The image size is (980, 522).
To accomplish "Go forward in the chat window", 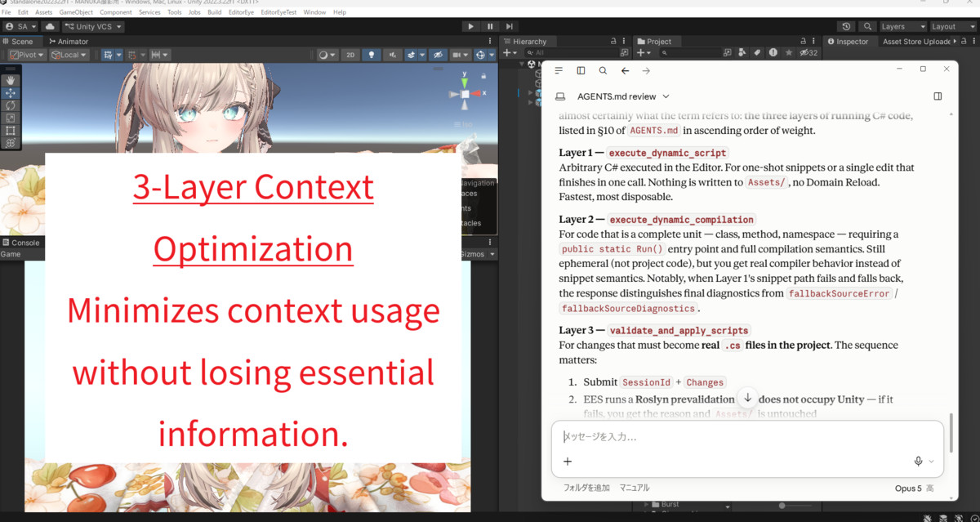I will 646,71.
